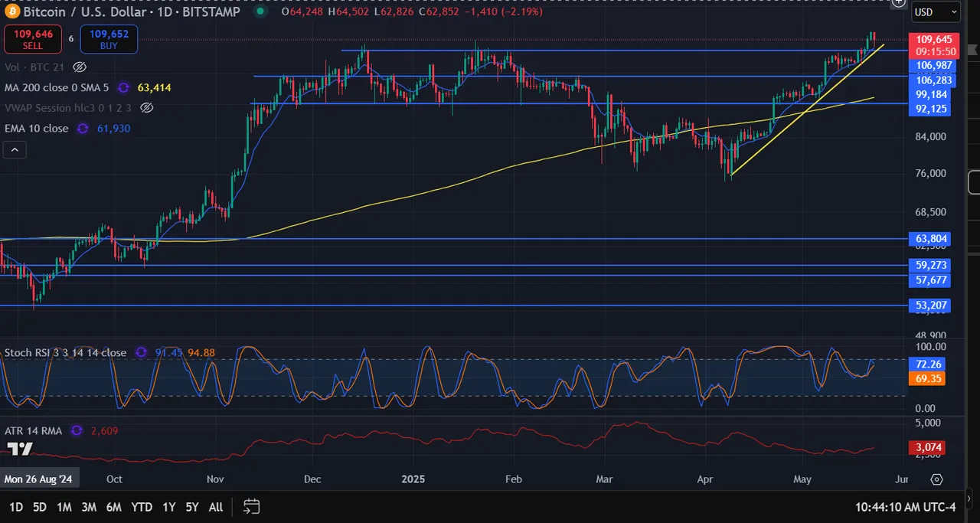Click the Nov marker on the time axis

[215, 479]
